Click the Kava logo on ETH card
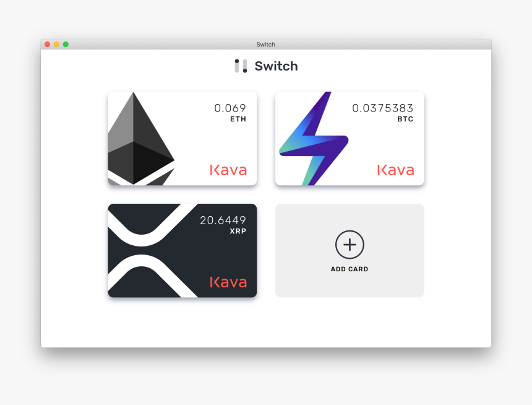The image size is (532, 405). (228, 170)
